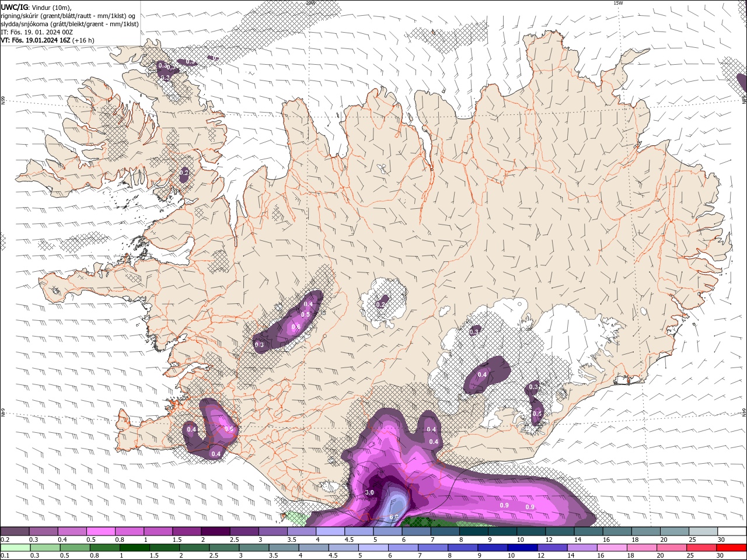Click the '20W' longitude label
Viewport: 747px width, 560px height.
point(310,3)
